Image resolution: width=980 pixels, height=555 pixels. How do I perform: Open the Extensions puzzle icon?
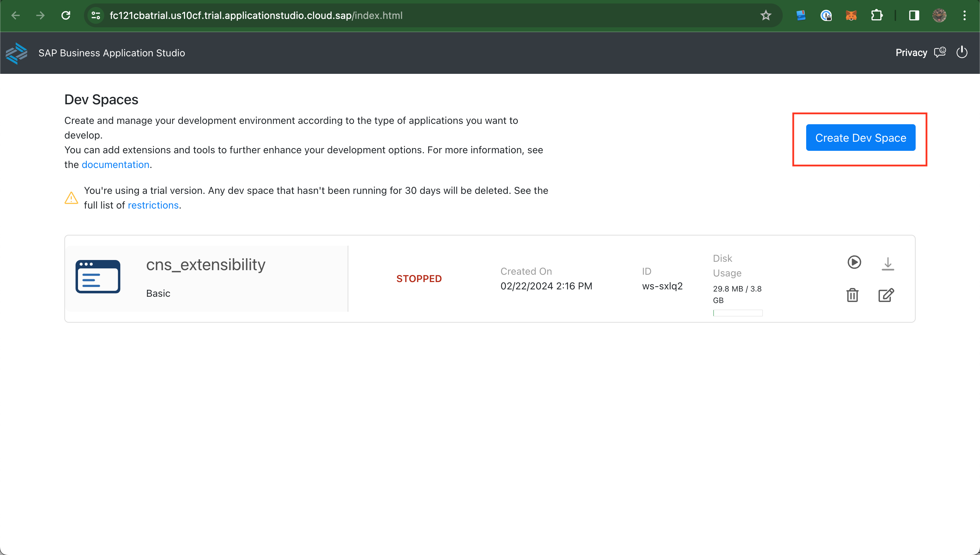[x=876, y=15]
